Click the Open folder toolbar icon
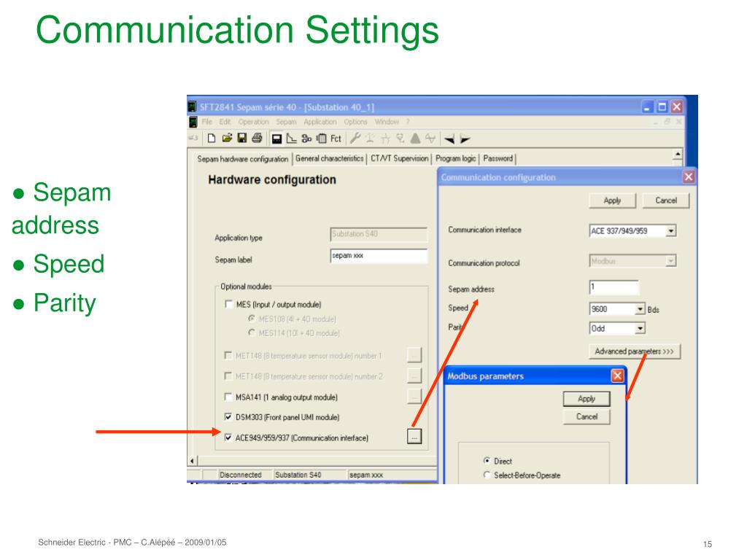747x560 pixels. point(228,139)
